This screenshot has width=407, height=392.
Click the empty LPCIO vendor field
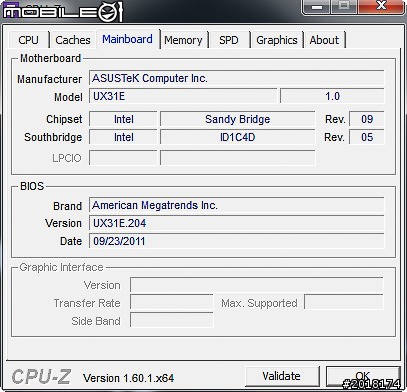coord(123,158)
